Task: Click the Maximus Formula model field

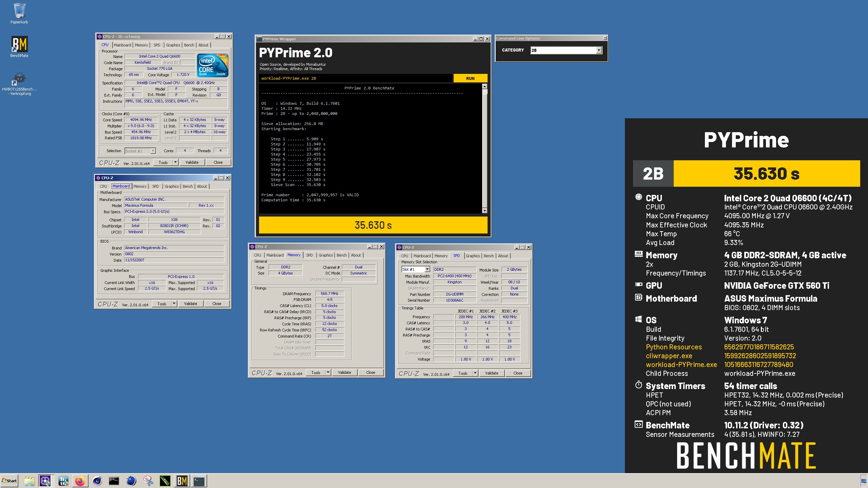Action: (x=156, y=206)
